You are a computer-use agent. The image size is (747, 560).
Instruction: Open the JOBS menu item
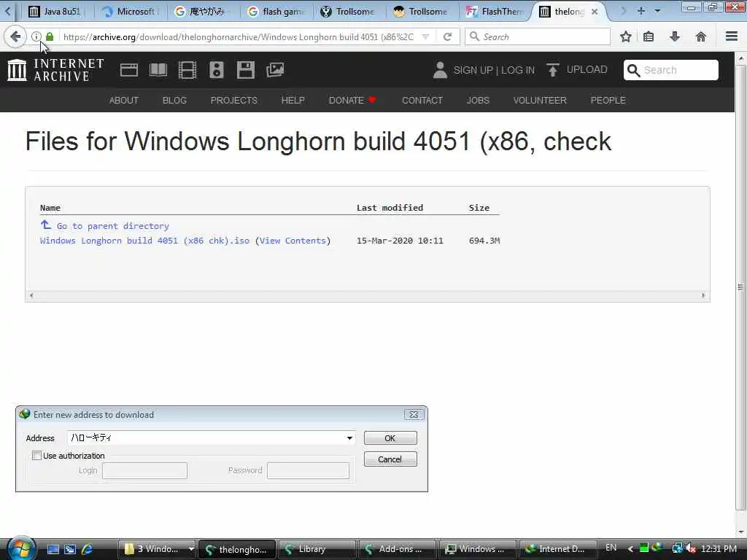tap(478, 101)
